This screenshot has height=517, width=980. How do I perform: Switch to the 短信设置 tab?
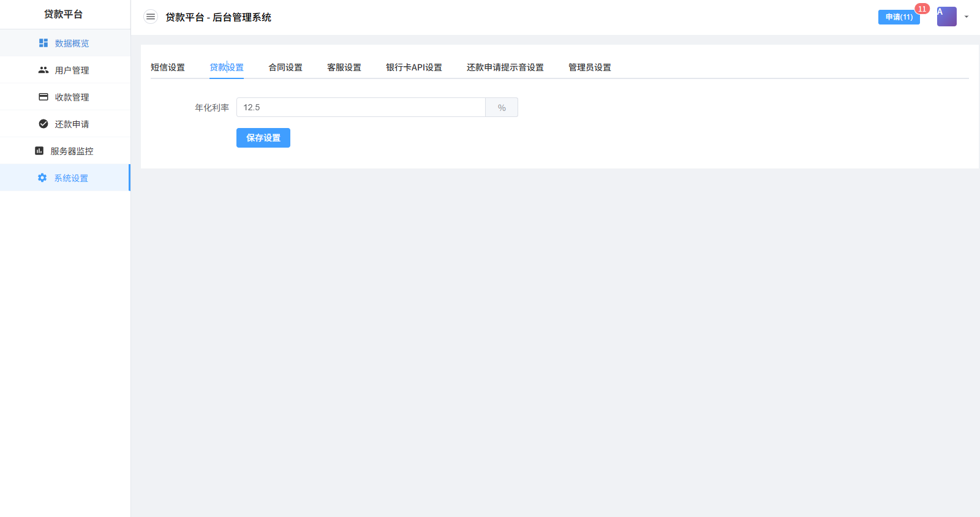[168, 67]
